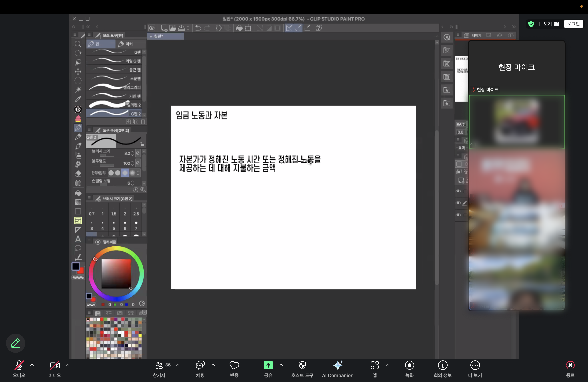588x382 pixels.
Task: Open a file with the Open icon
Action: (x=173, y=28)
